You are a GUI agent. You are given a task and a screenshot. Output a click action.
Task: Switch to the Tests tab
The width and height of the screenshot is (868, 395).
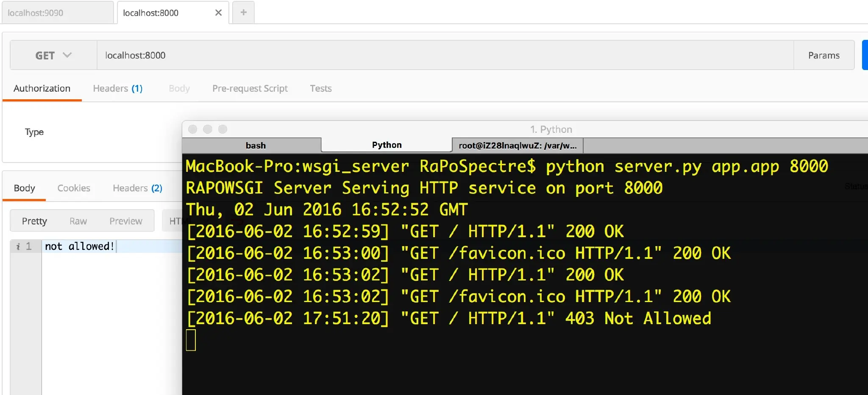click(x=321, y=88)
